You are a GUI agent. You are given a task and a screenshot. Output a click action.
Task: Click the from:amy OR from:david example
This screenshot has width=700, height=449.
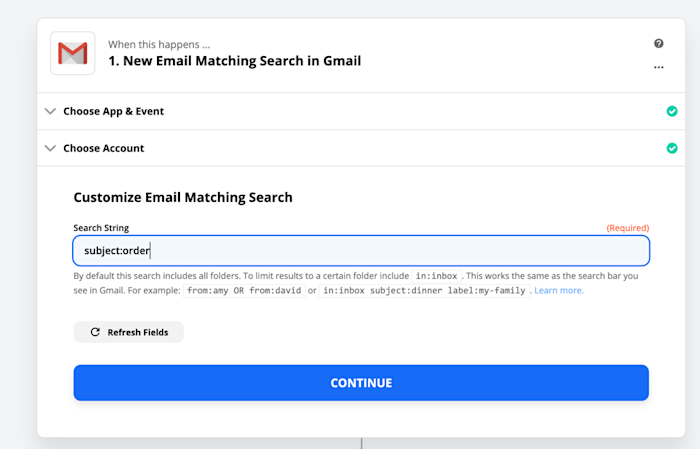[x=244, y=291]
